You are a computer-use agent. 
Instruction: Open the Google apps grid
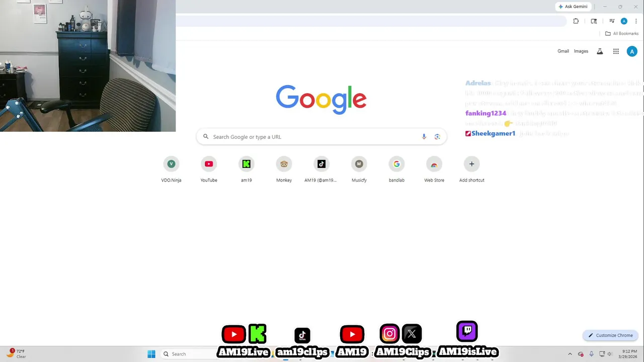[616, 51]
